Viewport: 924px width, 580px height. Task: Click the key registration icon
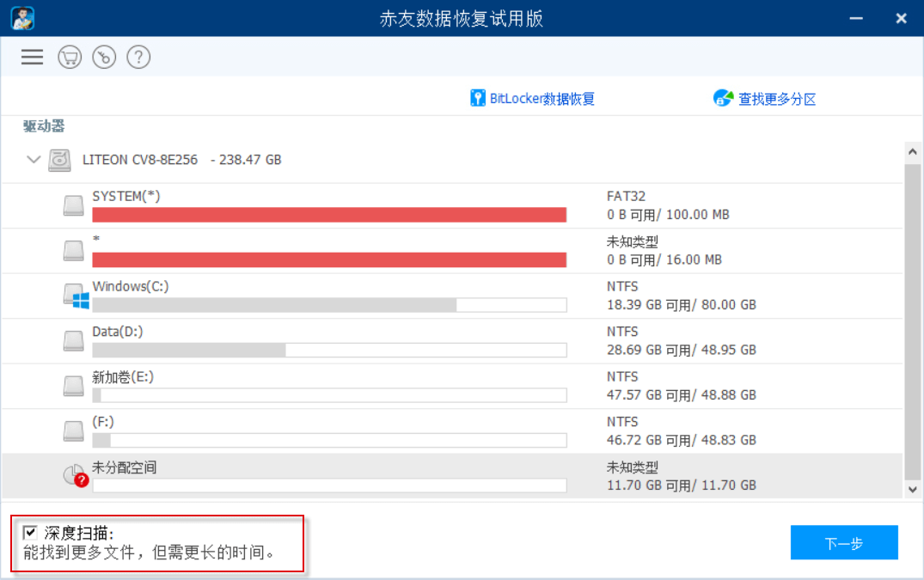(104, 57)
